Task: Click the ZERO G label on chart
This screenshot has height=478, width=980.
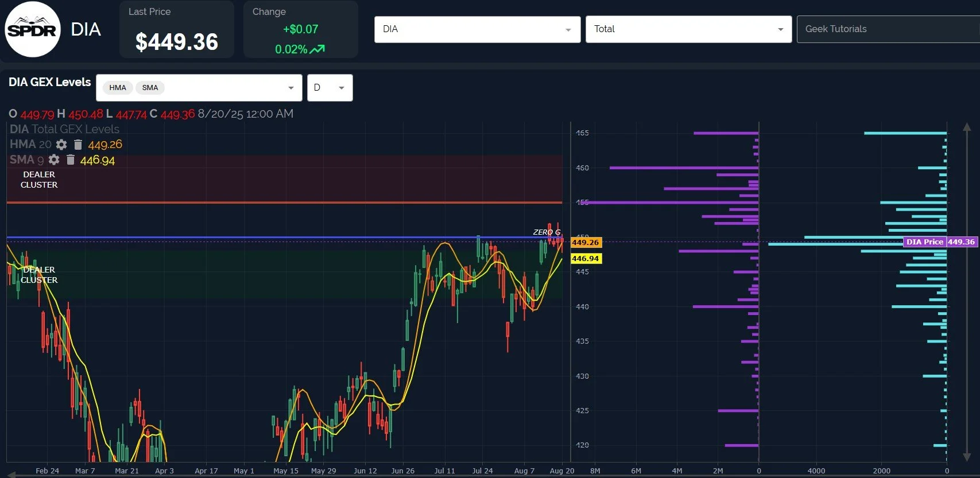Action: pyautogui.click(x=547, y=232)
